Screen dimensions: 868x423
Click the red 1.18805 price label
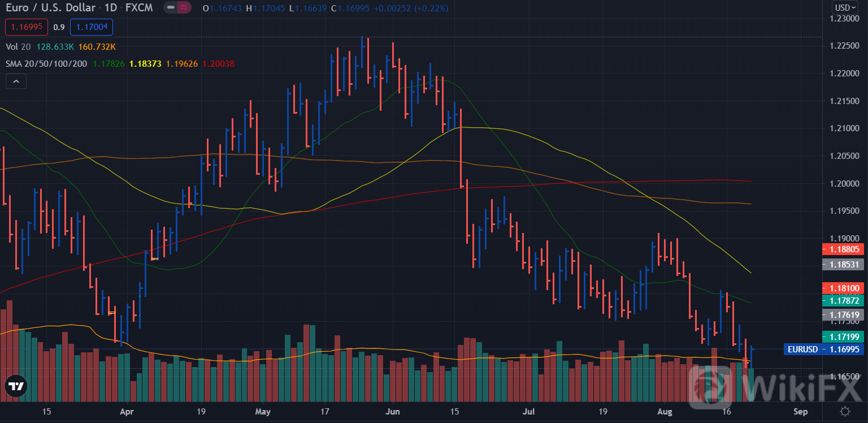[844, 249]
